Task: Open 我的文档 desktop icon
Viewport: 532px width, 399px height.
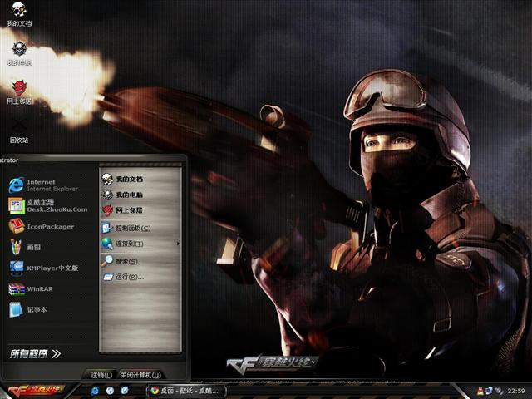Action: 18,13
